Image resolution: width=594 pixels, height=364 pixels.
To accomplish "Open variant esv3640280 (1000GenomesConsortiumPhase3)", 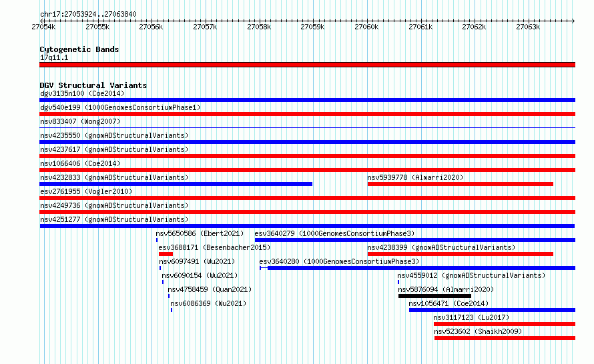I will click(x=340, y=261).
